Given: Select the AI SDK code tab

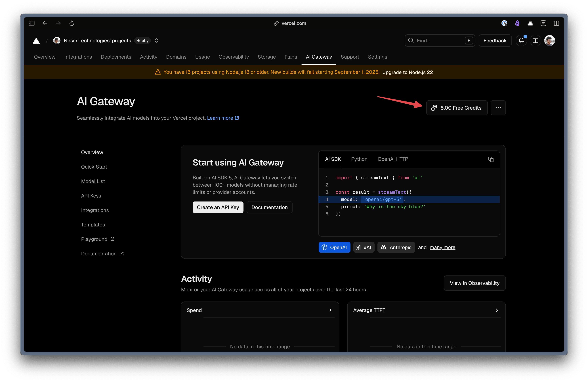Looking at the screenshot, I should tap(333, 159).
